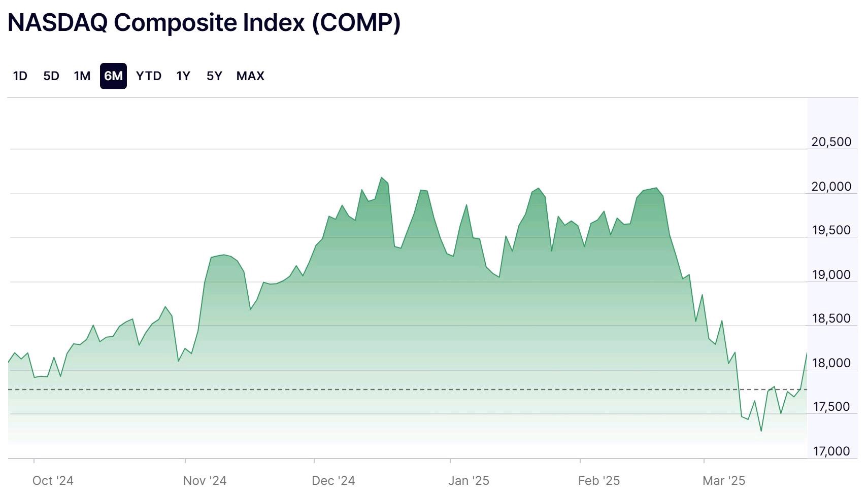The image size is (868, 495).
Task: Select the 5D time range tab
Action: (51, 76)
